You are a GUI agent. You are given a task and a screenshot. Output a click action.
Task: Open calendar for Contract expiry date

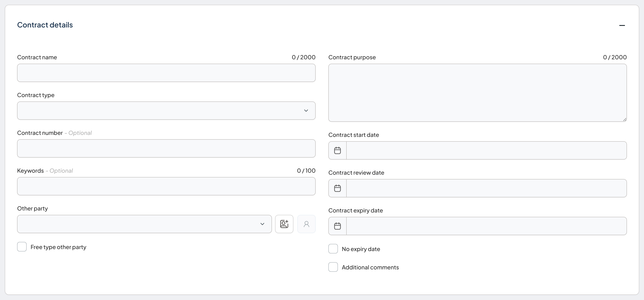[x=338, y=226]
